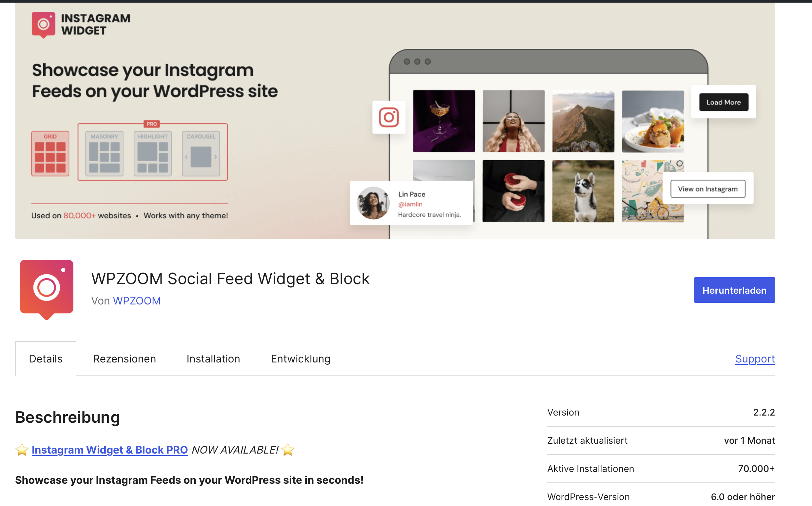
Task: Click the WPZOOM Social Feed plugin icon
Action: (x=47, y=289)
